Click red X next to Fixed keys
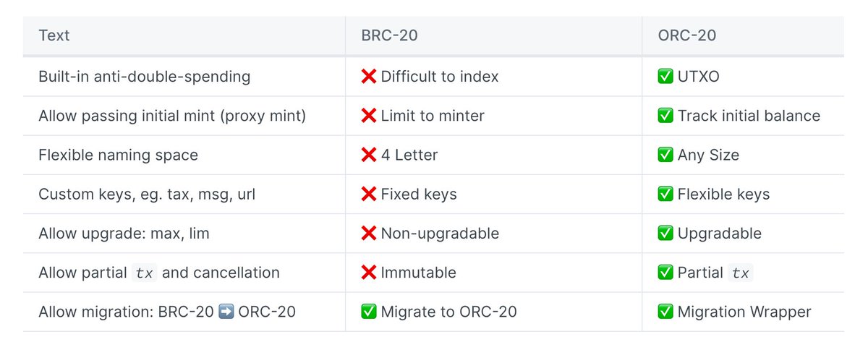Image resolution: width=868 pixels, height=350 pixels. (x=369, y=194)
